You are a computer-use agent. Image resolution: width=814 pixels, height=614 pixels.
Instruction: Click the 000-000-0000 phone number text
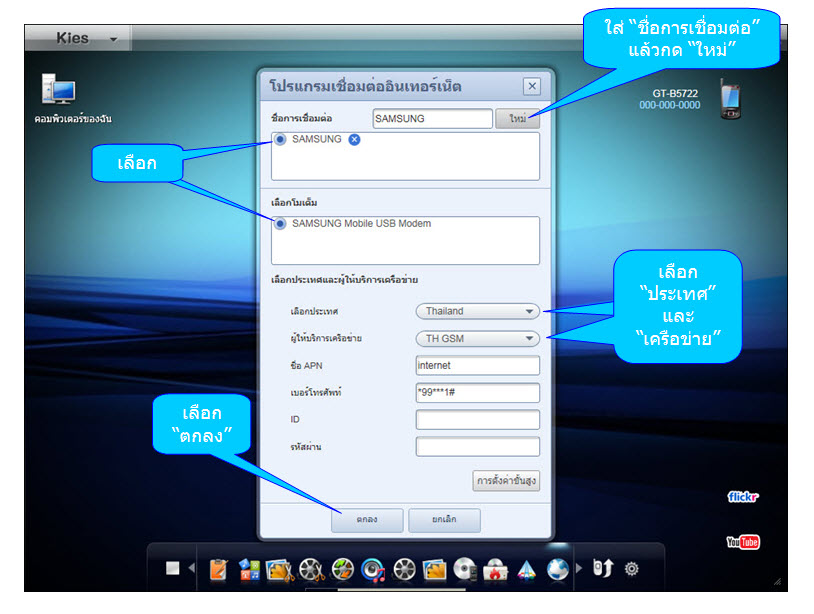click(670, 105)
